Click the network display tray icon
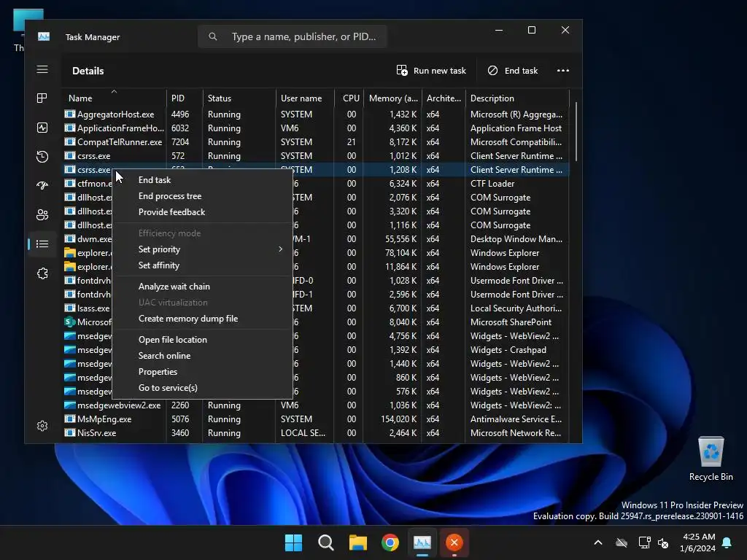 click(645, 542)
